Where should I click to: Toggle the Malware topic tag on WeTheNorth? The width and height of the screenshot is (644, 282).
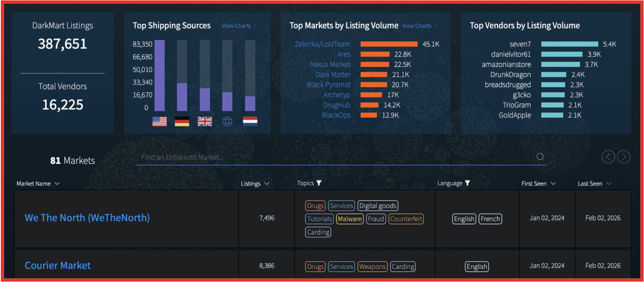[350, 219]
